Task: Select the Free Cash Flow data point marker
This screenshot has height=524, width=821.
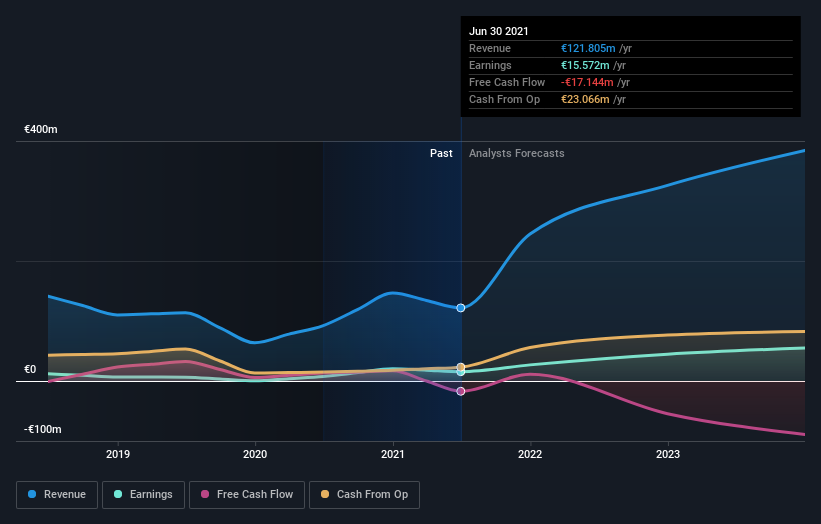Action: 461,391
